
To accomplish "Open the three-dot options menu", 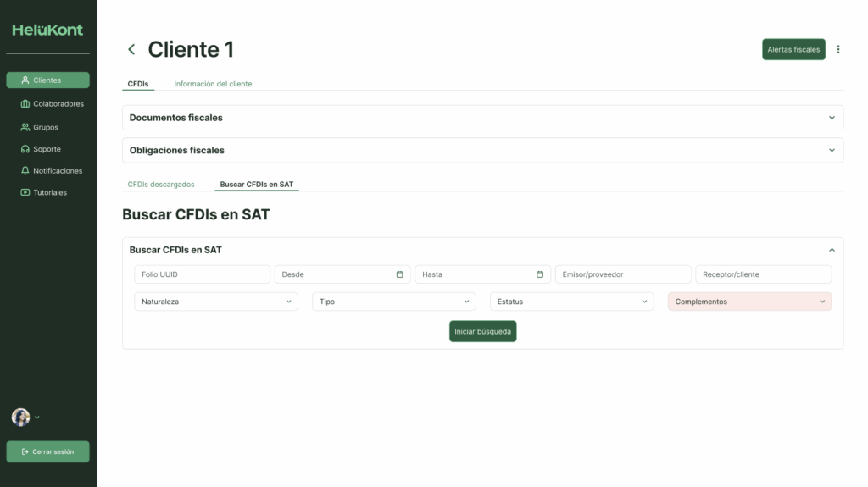I will (x=838, y=50).
